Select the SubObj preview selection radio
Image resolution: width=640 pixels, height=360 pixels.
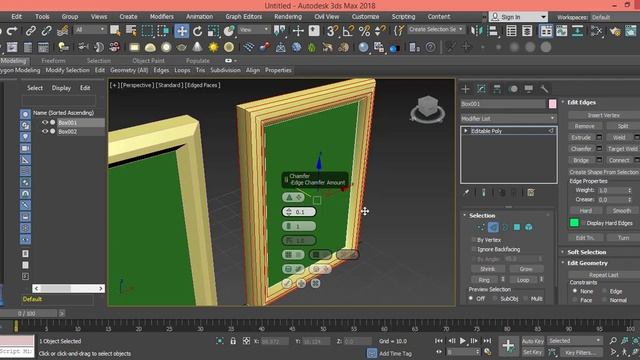(x=495, y=299)
